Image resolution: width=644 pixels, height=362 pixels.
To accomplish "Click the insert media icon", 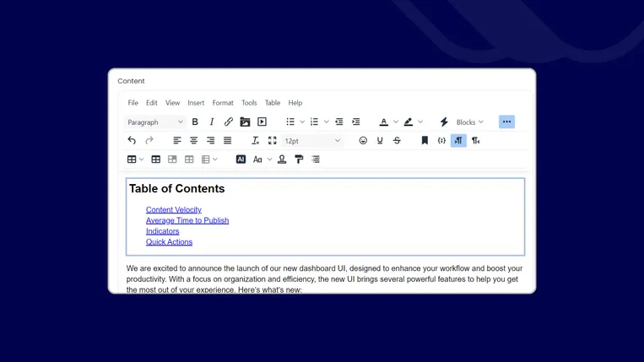I will pos(262,122).
